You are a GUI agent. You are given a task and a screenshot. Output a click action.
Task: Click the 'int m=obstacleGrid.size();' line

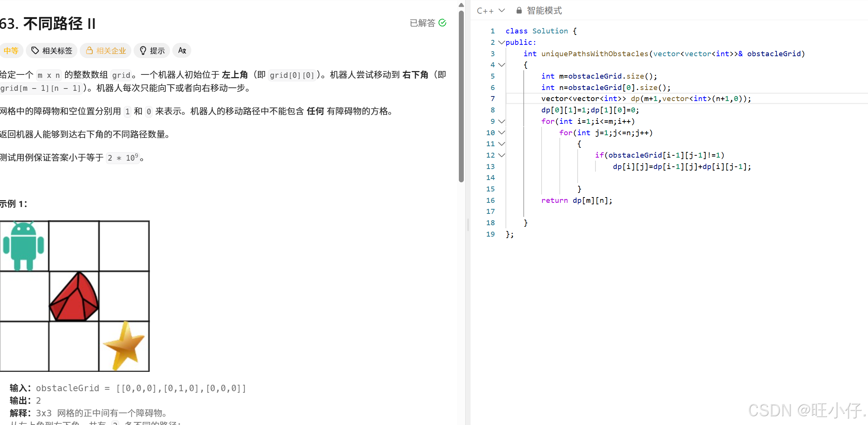pos(599,76)
